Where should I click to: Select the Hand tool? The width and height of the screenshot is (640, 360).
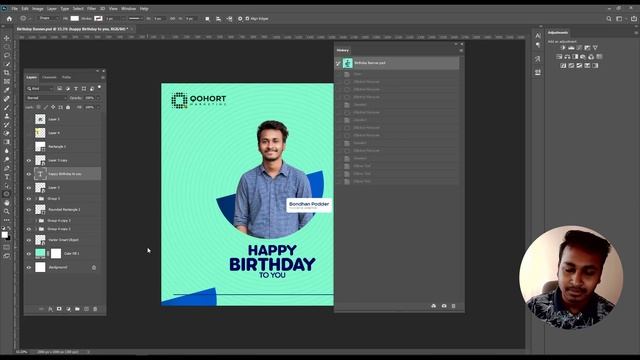point(7,202)
